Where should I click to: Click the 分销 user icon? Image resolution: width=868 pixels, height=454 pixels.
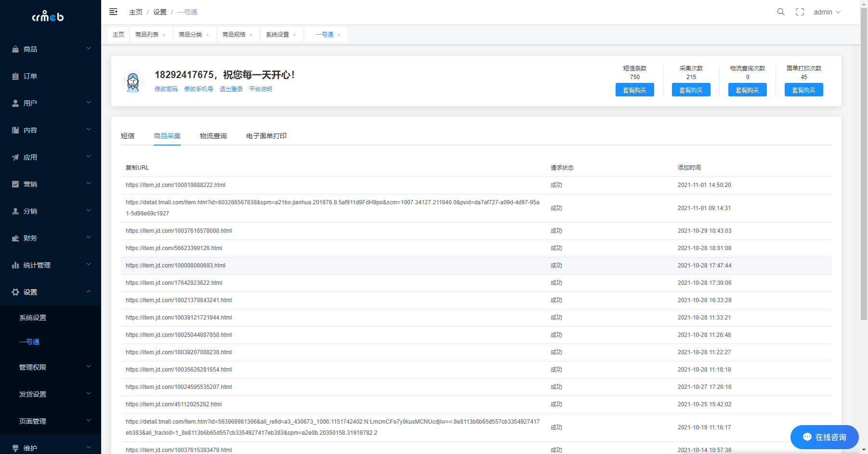[15, 211]
